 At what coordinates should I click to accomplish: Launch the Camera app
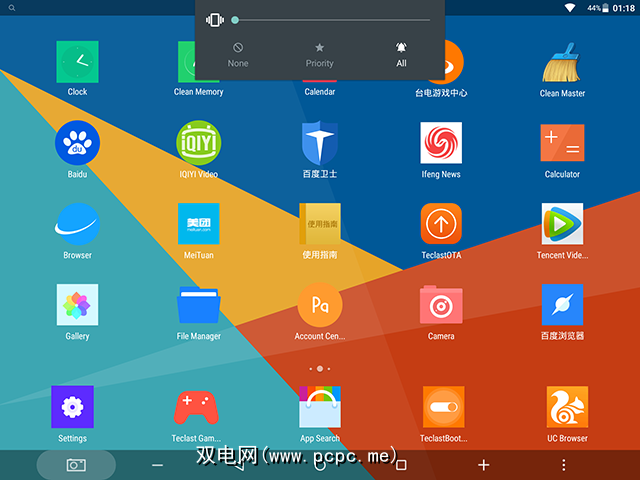441,305
